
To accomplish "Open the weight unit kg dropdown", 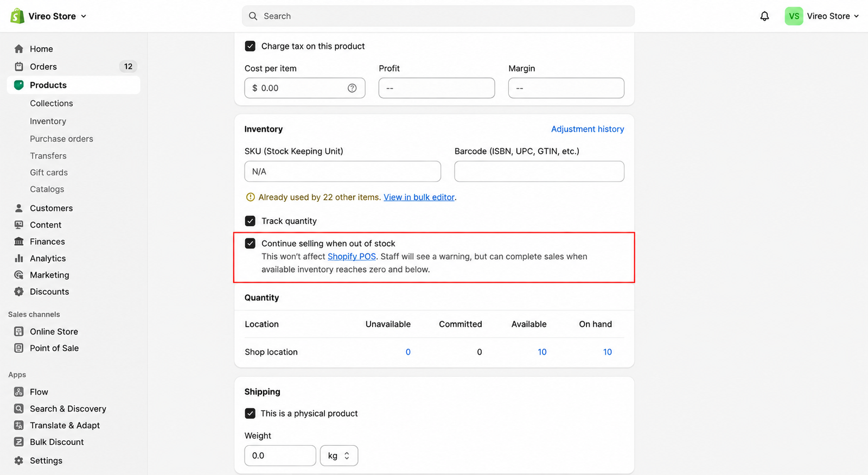I will click(x=339, y=455).
